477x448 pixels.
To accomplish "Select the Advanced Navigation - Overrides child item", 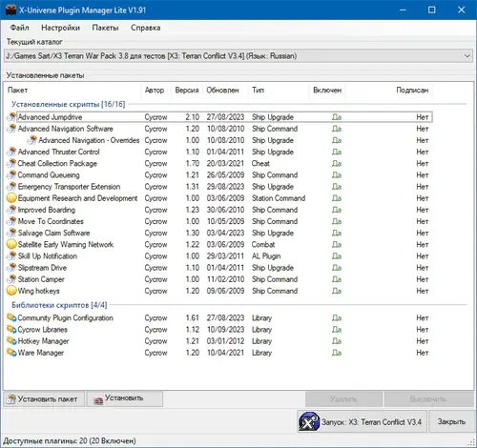I will pyautogui.click(x=89, y=140).
